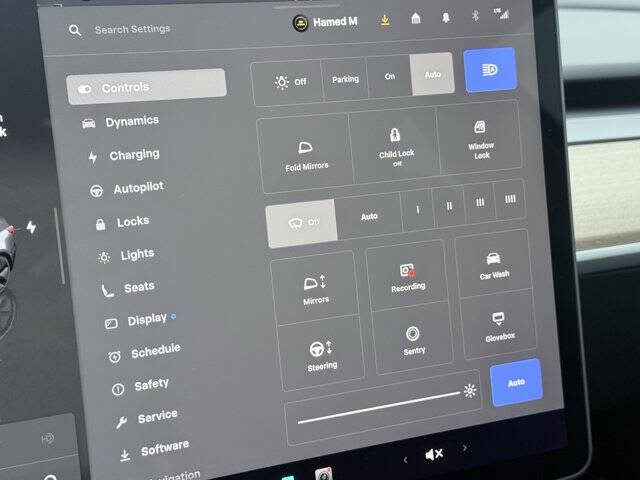Focus the Search Settings field
This screenshot has width=640, height=480.
(132, 29)
